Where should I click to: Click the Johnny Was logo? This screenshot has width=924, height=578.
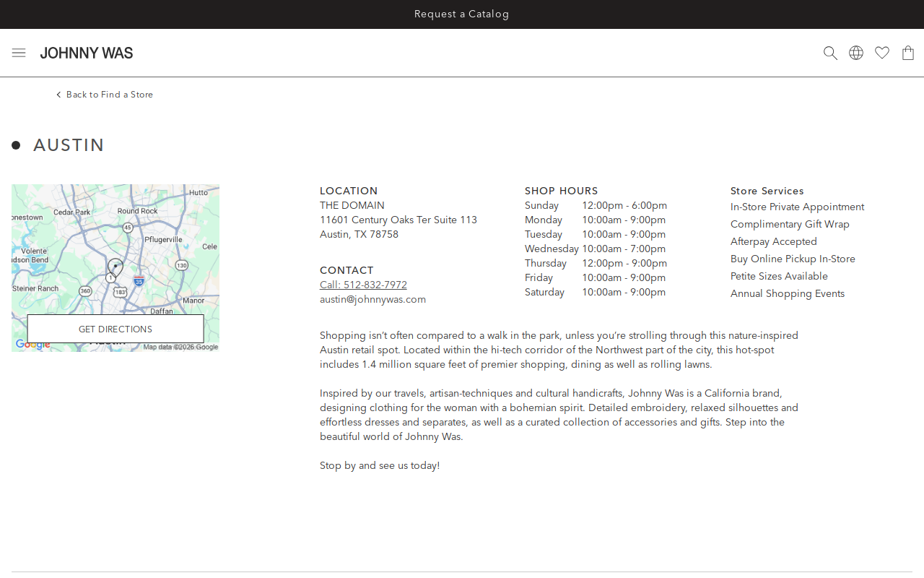[87, 53]
